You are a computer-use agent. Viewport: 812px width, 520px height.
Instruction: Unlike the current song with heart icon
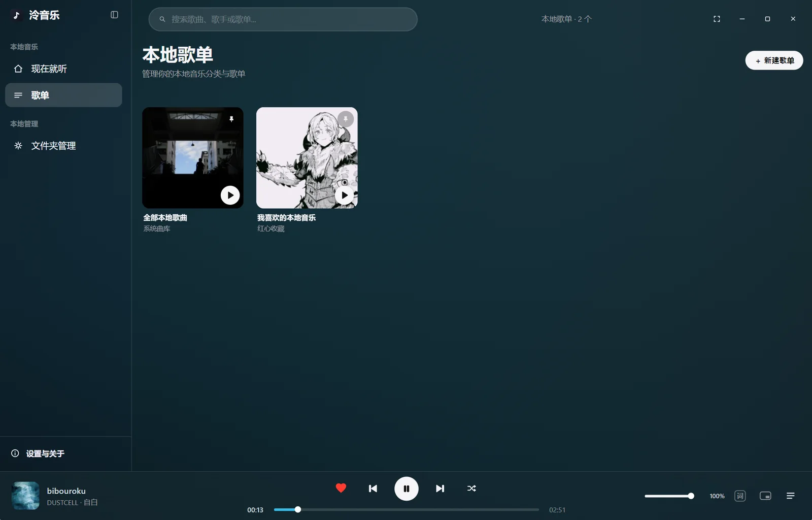pyautogui.click(x=341, y=488)
